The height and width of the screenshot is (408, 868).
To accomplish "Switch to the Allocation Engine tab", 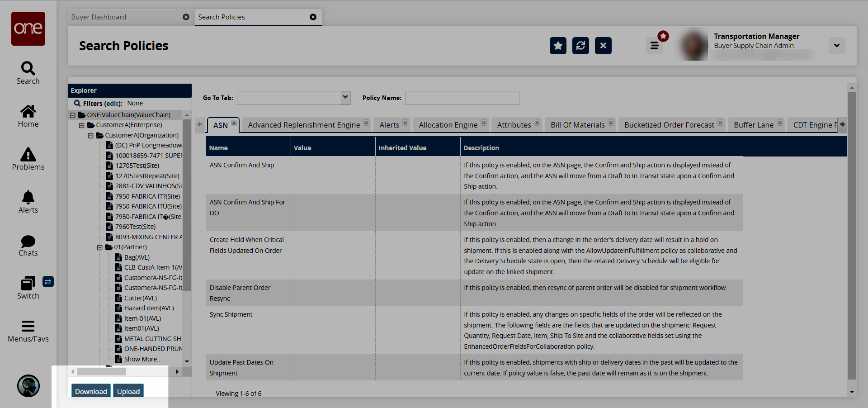I will [448, 125].
